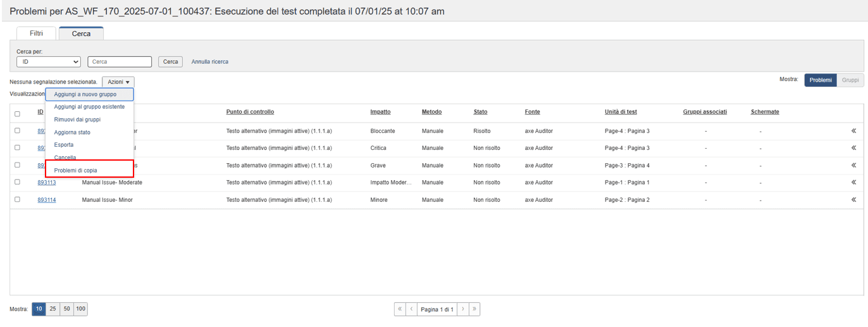Go to the next page arrow in pagination
The image size is (868, 327).
(463, 309)
